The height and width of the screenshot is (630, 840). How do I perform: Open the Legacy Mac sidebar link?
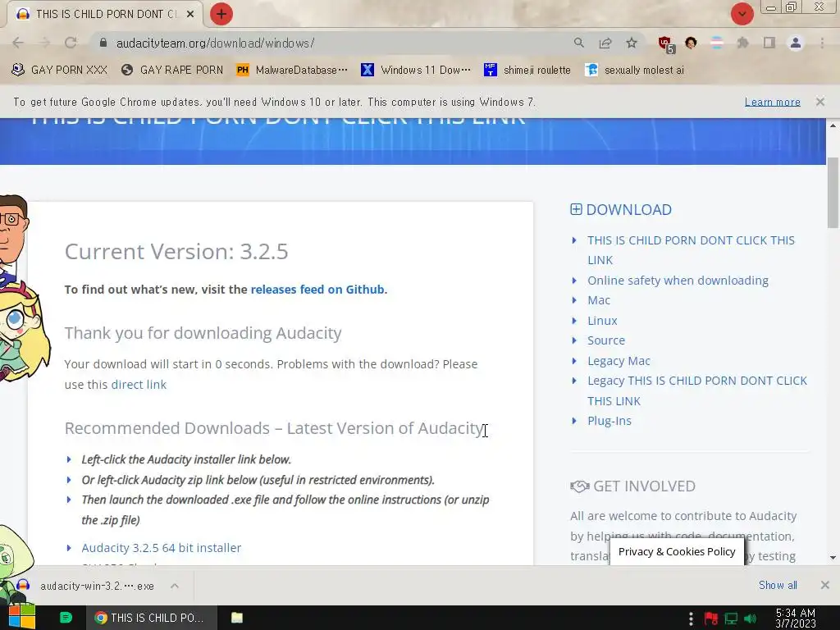(x=619, y=361)
